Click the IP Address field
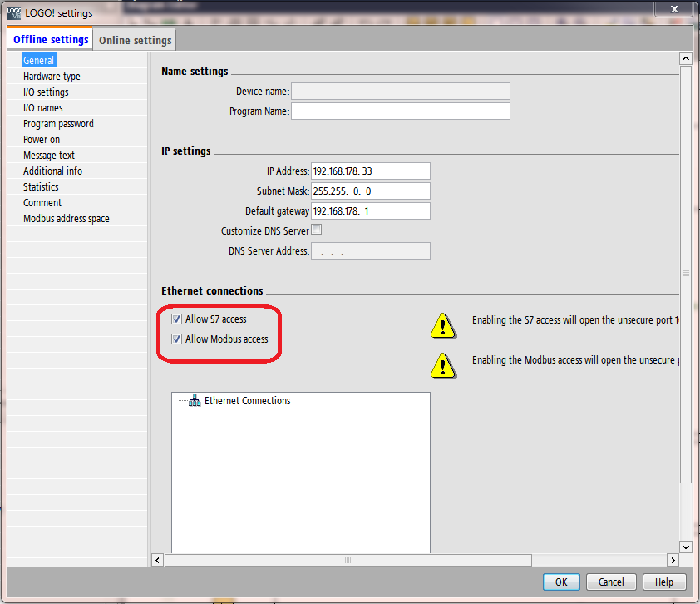The image size is (700, 604). 371,171
